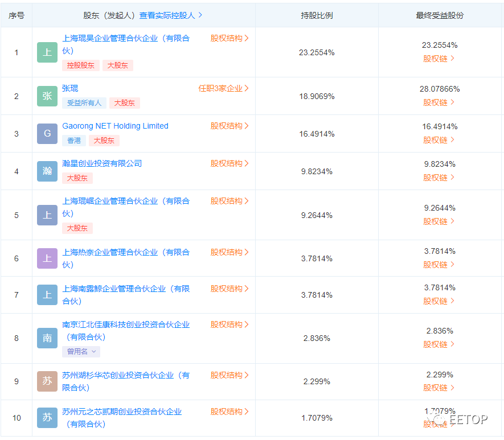Click the 南 avatar of 南京江北佳康

pos(47,338)
